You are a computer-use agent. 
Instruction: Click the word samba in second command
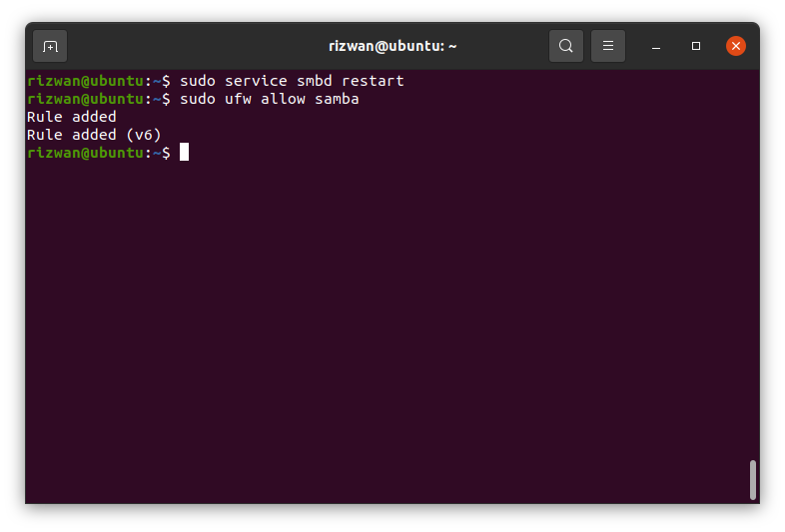pyautogui.click(x=337, y=99)
